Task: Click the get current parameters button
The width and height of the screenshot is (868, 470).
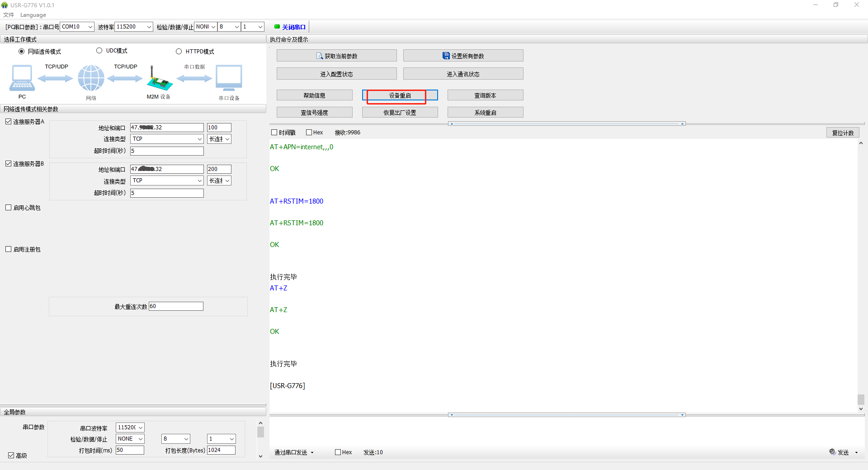Action: click(x=336, y=56)
